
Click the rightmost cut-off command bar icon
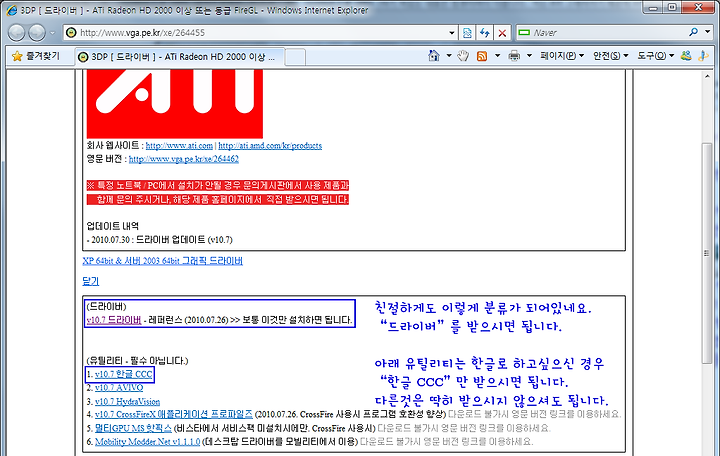coord(703,56)
